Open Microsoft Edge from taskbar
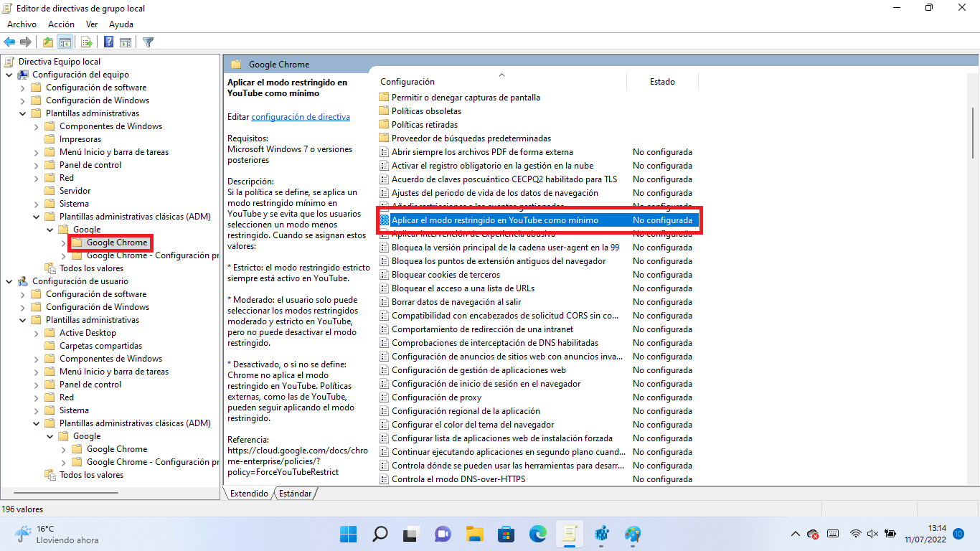Screen dimensions: 980x551 coord(537,534)
